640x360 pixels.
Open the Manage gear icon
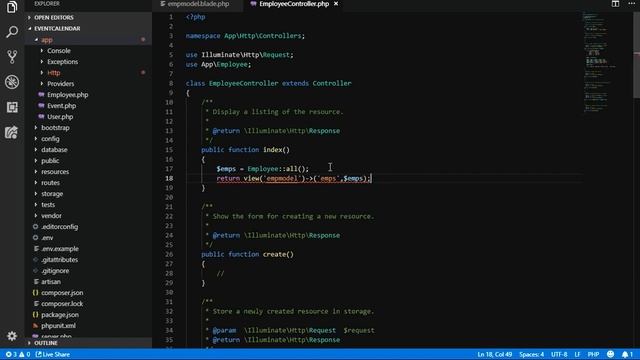pos(12,336)
